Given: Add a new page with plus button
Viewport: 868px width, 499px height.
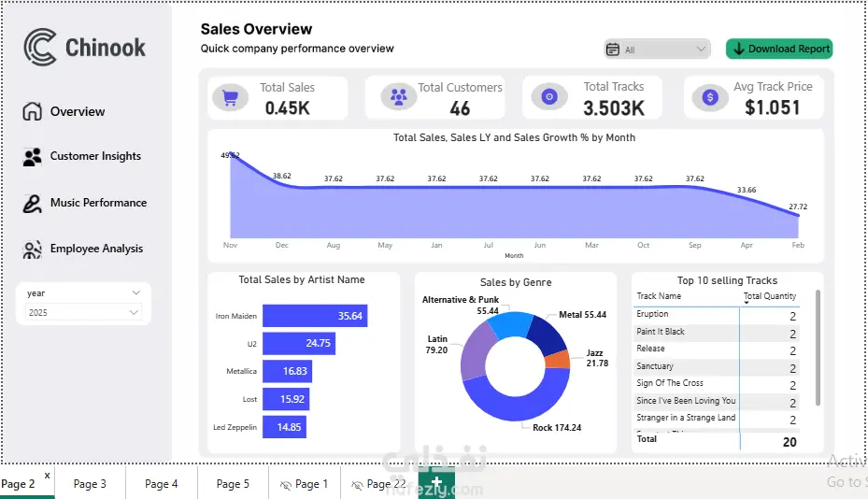Looking at the screenshot, I should (x=436, y=482).
